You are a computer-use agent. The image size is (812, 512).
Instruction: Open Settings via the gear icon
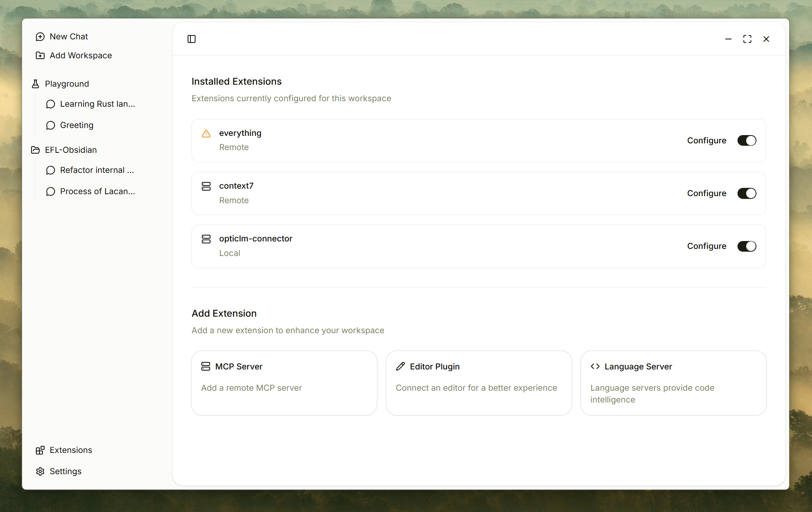pyautogui.click(x=40, y=471)
